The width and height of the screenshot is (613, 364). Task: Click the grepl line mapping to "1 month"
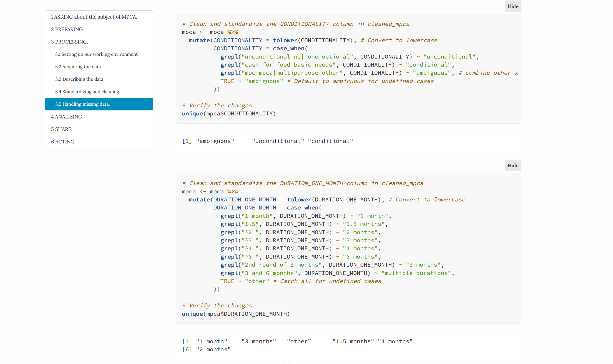[x=306, y=216]
